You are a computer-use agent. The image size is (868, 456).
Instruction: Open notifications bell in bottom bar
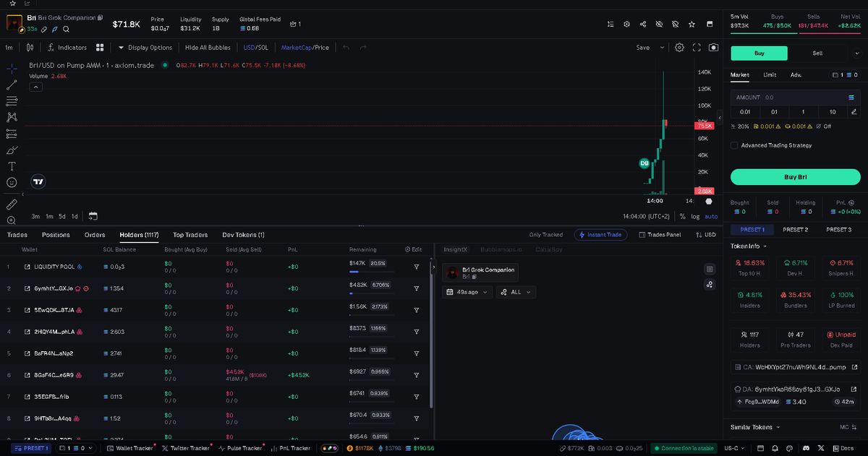click(x=776, y=448)
